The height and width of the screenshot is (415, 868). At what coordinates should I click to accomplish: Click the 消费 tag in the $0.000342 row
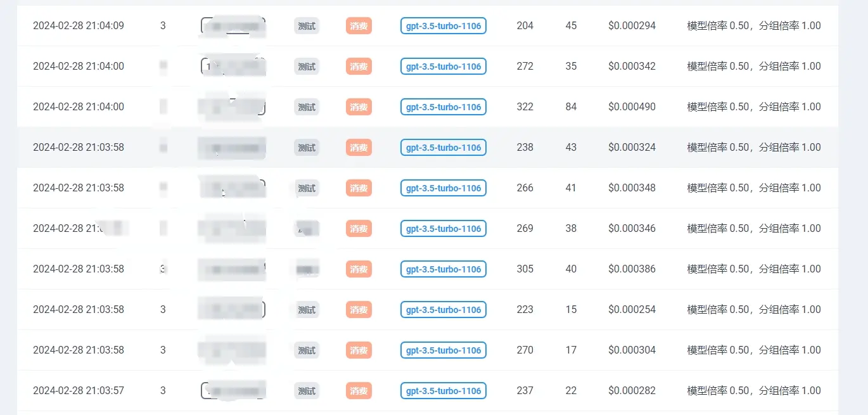click(359, 67)
